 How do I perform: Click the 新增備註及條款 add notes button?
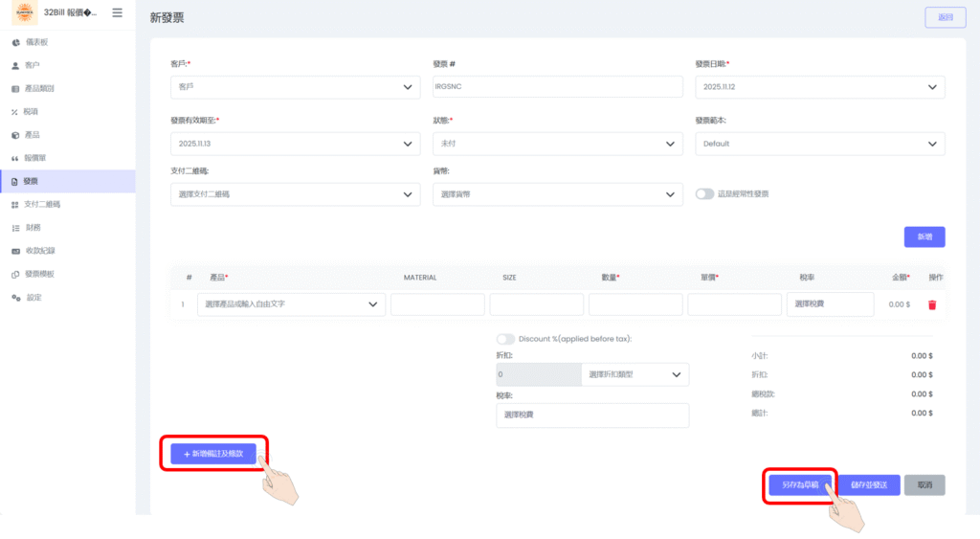click(213, 454)
